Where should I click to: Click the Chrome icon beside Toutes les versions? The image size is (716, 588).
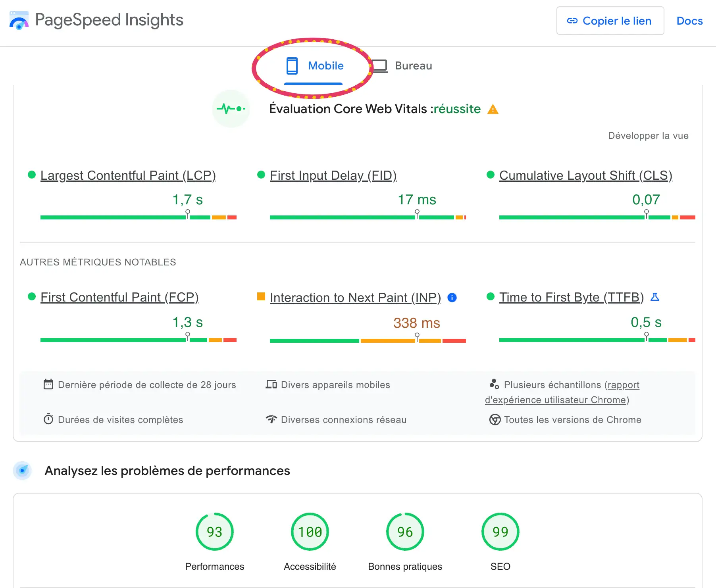point(495,419)
